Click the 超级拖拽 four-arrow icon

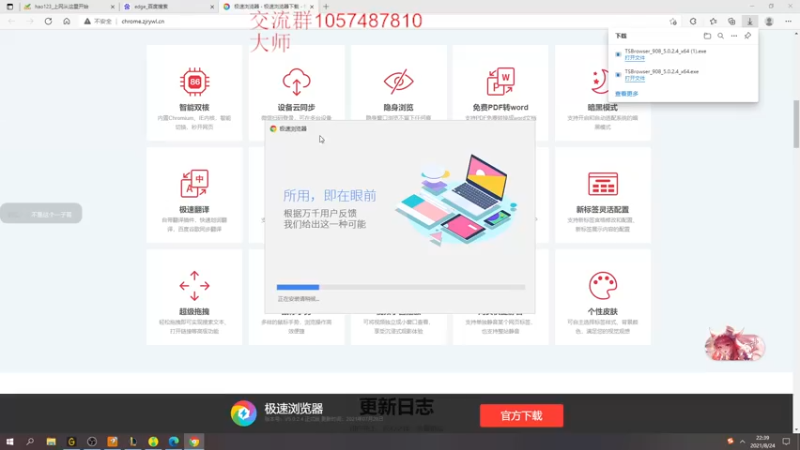[194, 286]
